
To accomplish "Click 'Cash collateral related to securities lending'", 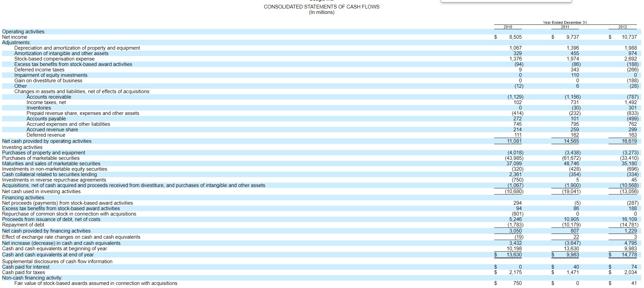I will (x=49, y=174).
